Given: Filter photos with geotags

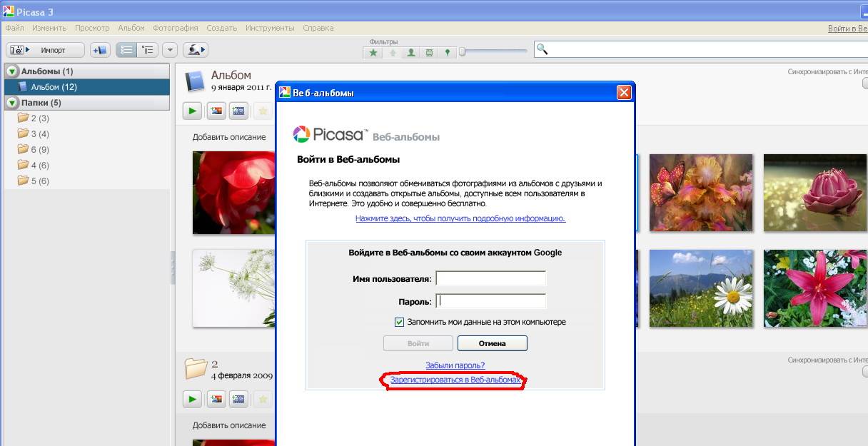Looking at the screenshot, I should click(x=448, y=52).
